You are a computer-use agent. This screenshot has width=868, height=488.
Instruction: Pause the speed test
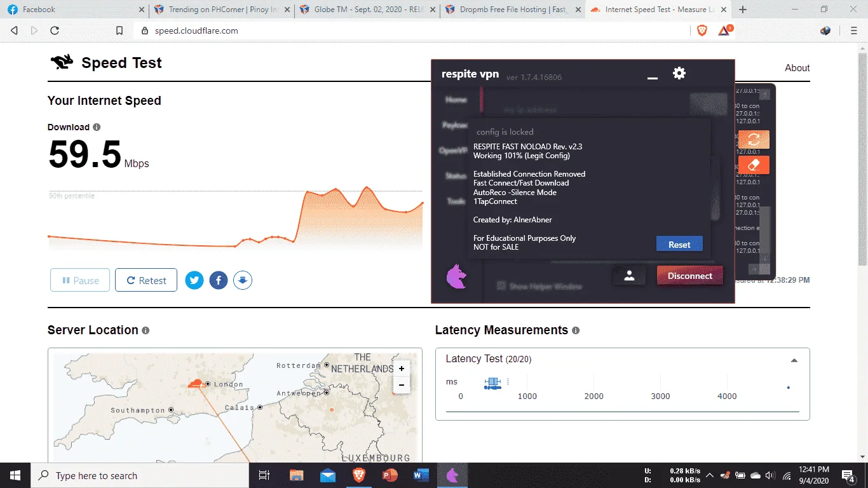(80, 280)
